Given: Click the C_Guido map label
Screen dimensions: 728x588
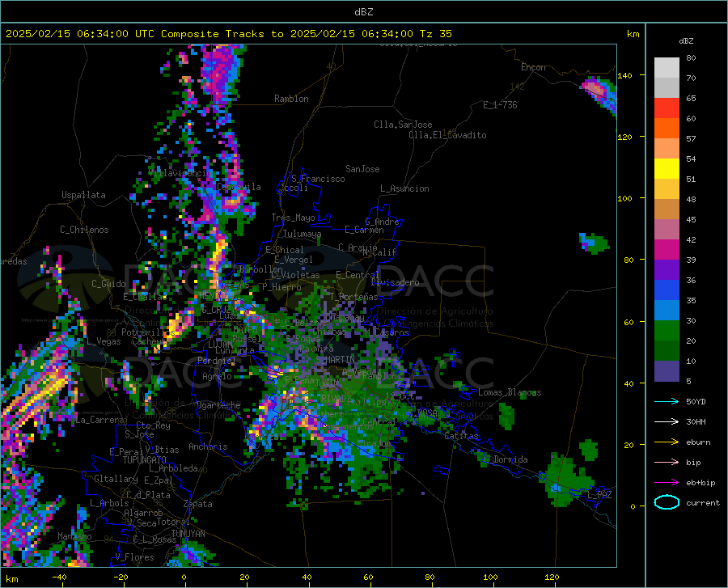Looking at the screenshot, I should 108,284.
